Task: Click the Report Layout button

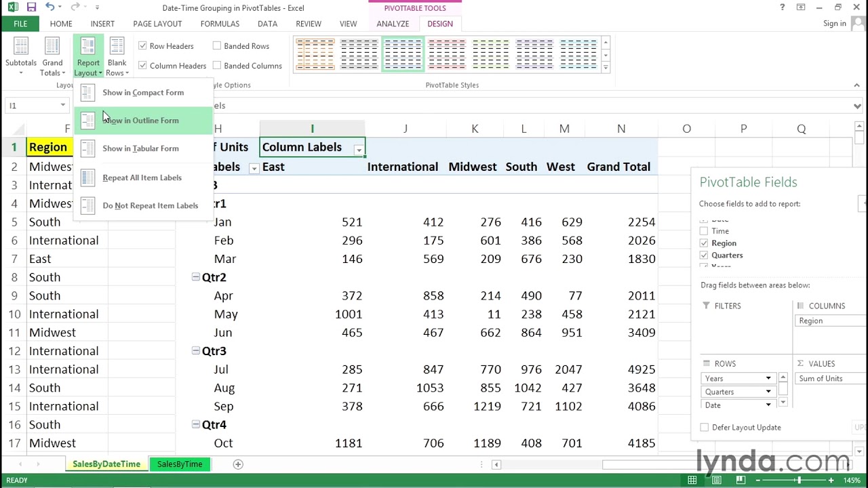Action: click(x=88, y=56)
